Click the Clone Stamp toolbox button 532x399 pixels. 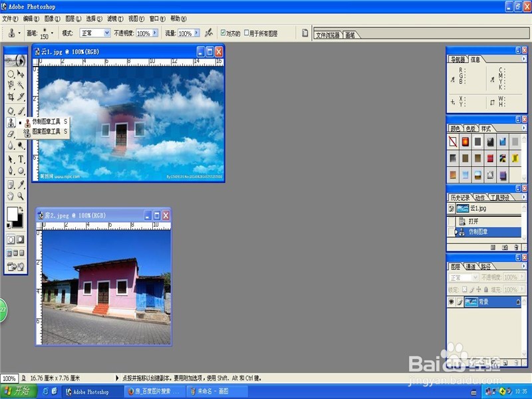click(11, 122)
